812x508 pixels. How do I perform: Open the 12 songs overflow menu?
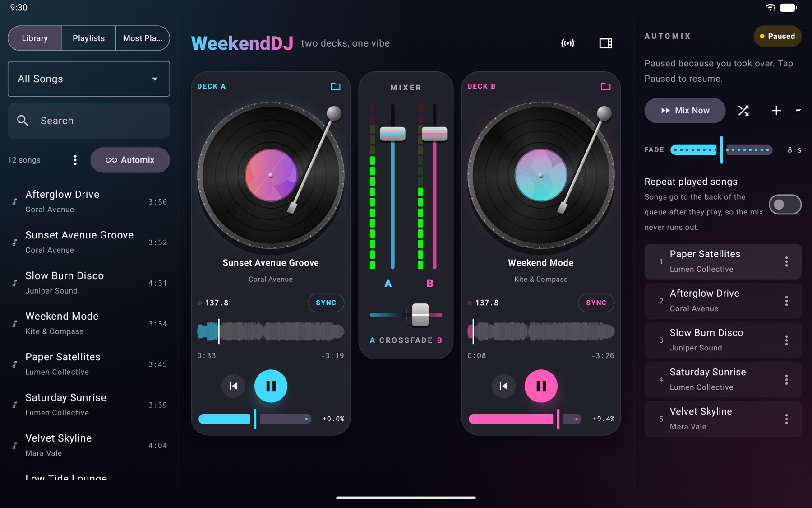point(75,160)
